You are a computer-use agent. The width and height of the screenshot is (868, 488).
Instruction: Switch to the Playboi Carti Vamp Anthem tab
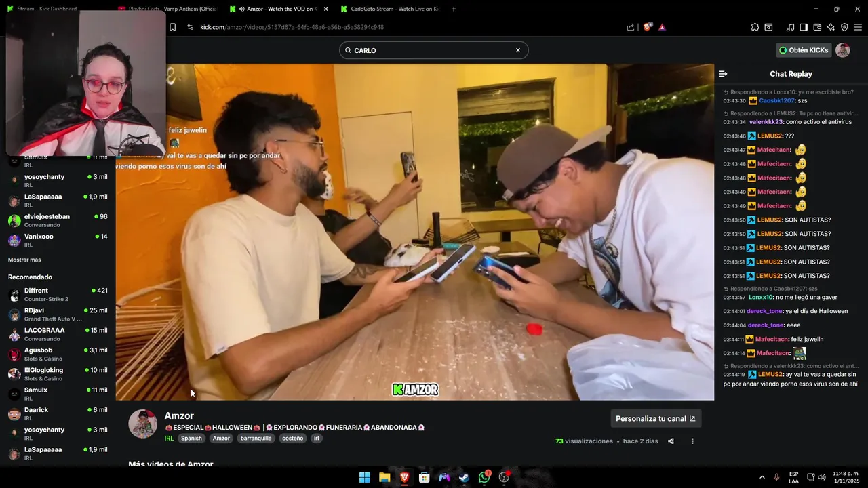(166, 9)
